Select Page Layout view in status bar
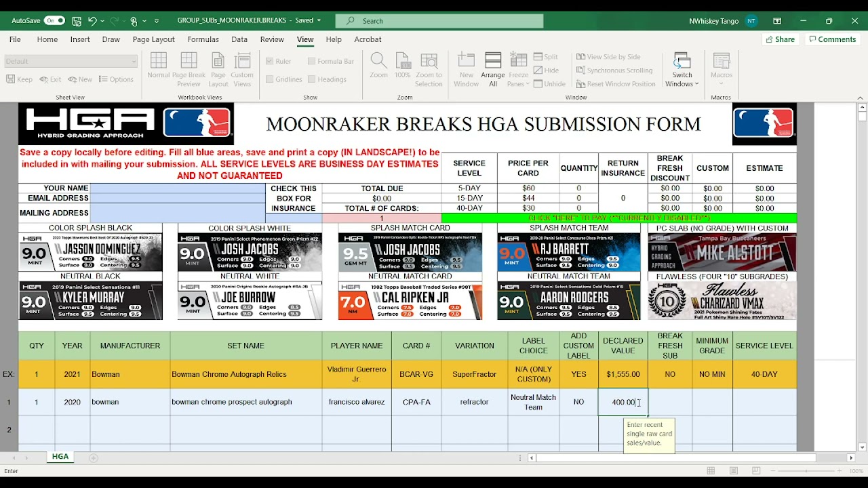 733,471
